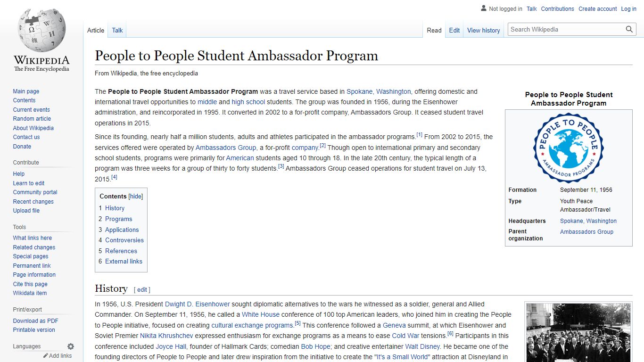This screenshot has width=644, height=362.
Task: Open Ambassadors Group link in paragraph
Action: pyautogui.click(x=226, y=148)
